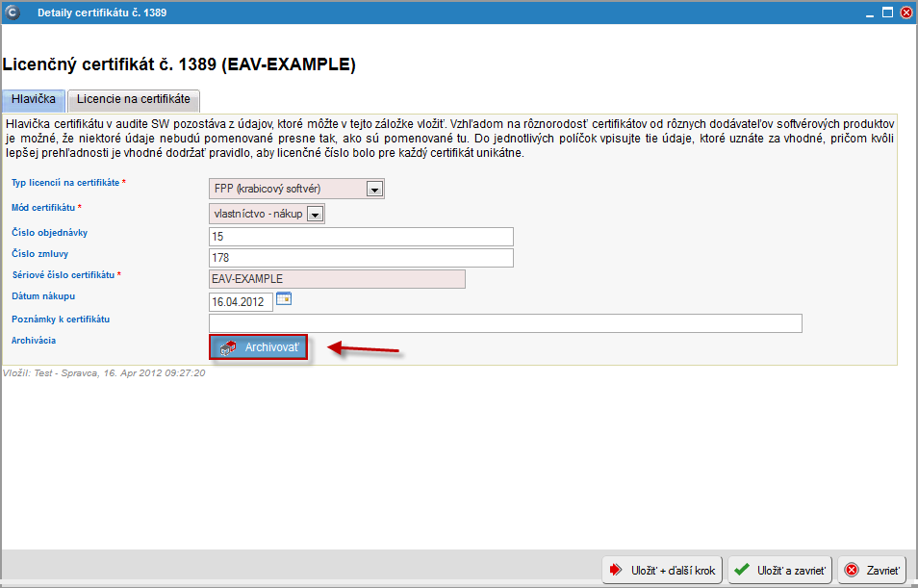
Task: Click the Uložiť a zavrieť button
Action: pyautogui.click(x=779, y=570)
